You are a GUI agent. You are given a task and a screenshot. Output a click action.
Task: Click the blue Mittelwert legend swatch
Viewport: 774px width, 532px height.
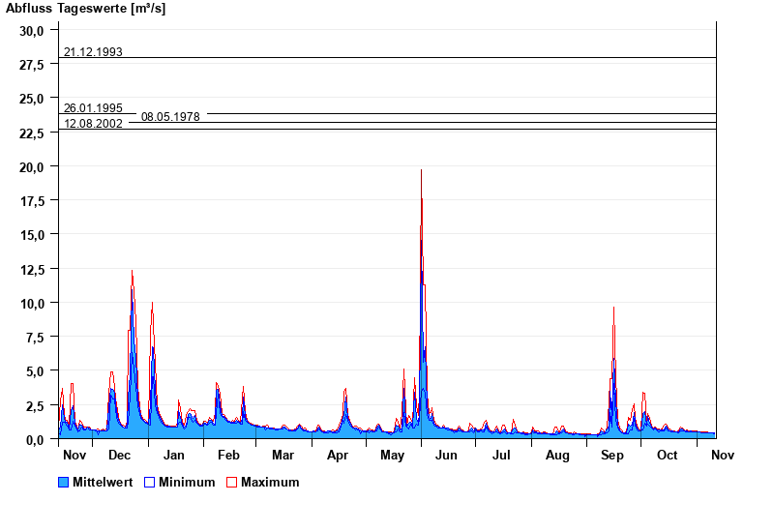(64, 482)
